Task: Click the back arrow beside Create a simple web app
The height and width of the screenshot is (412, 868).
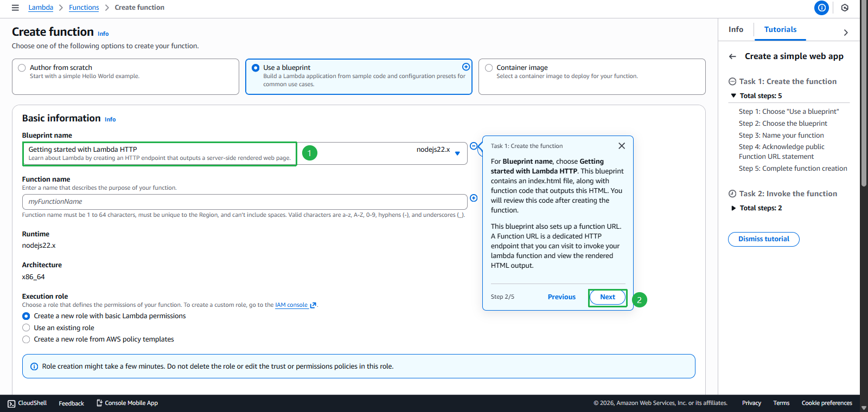Action: coord(732,56)
